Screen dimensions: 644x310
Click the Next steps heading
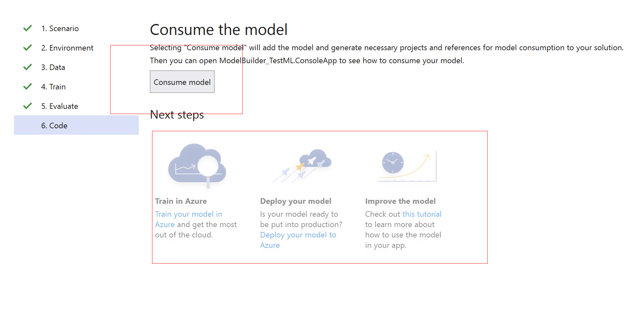pos(177,115)
